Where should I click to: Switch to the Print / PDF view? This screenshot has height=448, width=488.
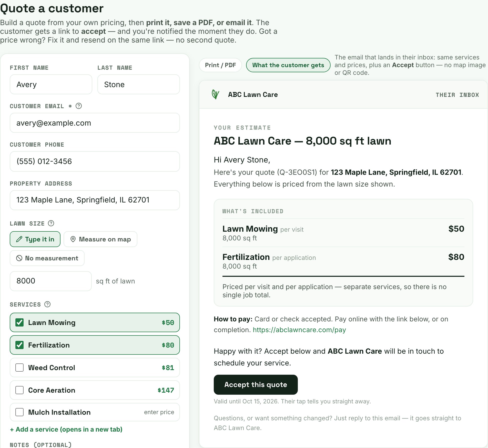tap(220, 65)
